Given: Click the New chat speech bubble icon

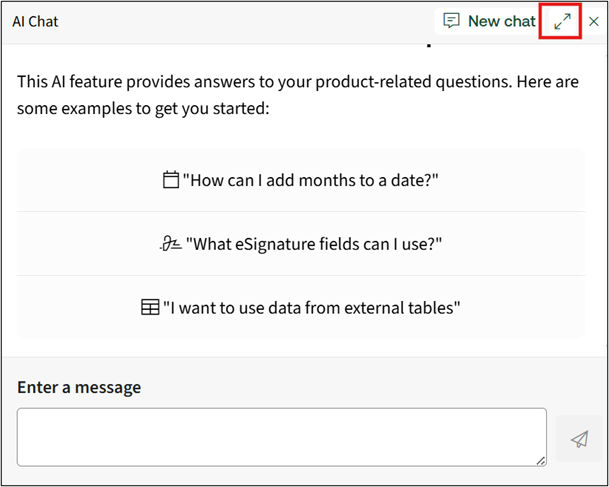Looking at the screenshot, I should pos(452,21).
